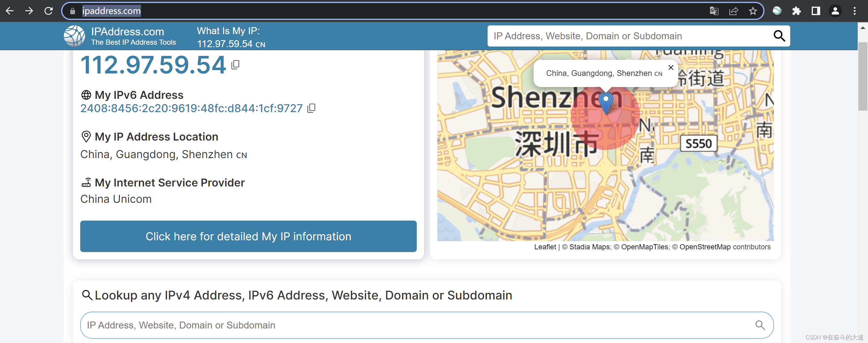Open the Leaflet attribution link

(545, 247)
